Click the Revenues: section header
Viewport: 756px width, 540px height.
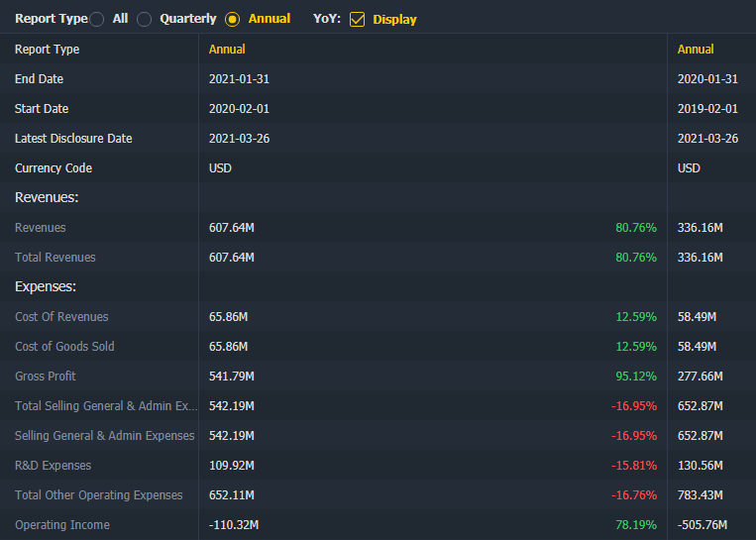pos(47,198)
